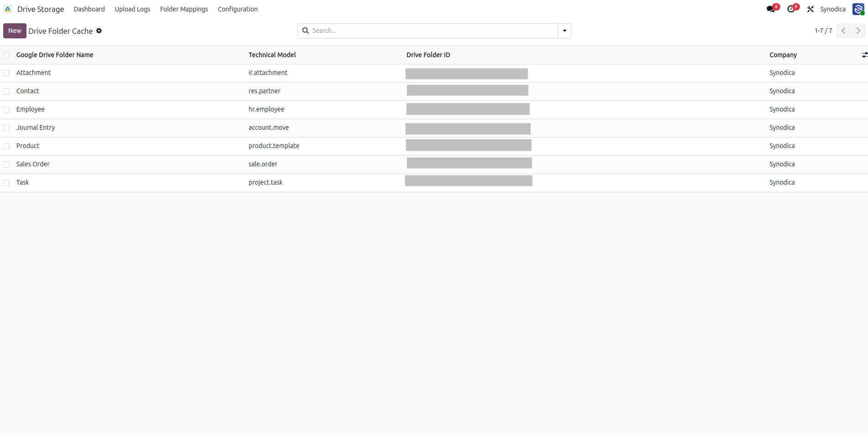Expand the search options dropdown arrow

point(565,31)
